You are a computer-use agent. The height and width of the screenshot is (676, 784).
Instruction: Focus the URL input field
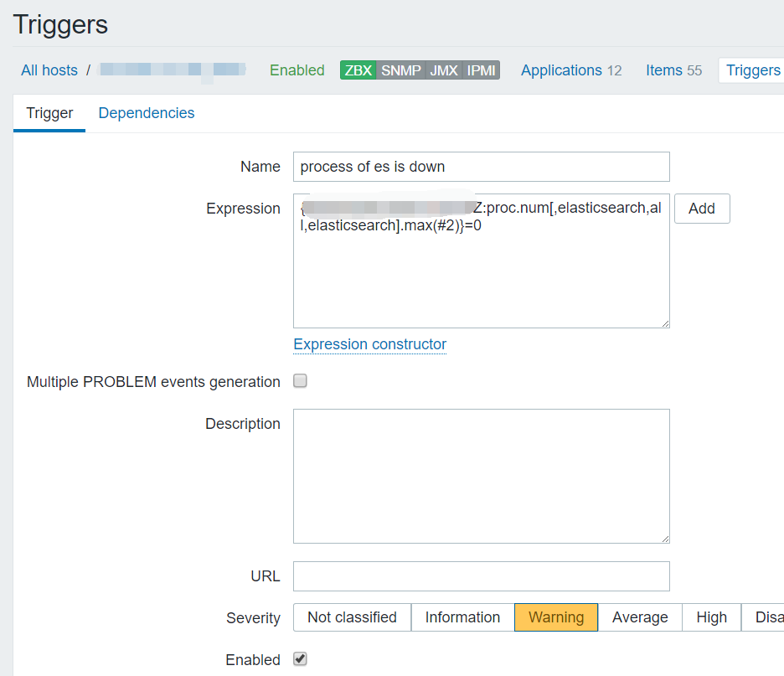click(x=482, y=576)
